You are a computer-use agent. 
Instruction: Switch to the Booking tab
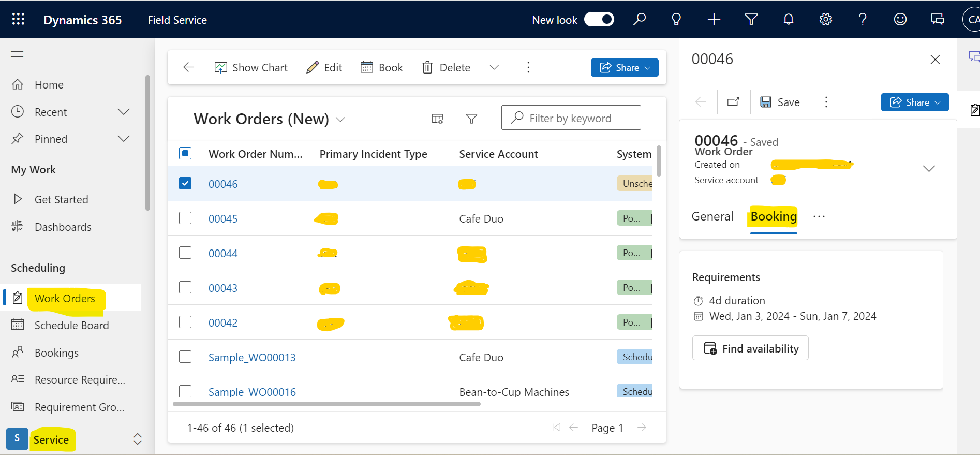(774, 216)
